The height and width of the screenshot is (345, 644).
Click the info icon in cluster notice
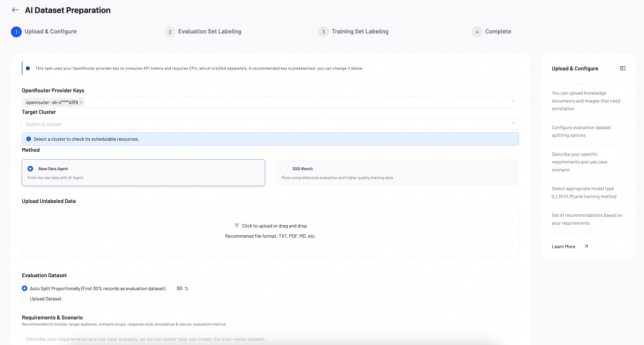[x=29, y=139]
